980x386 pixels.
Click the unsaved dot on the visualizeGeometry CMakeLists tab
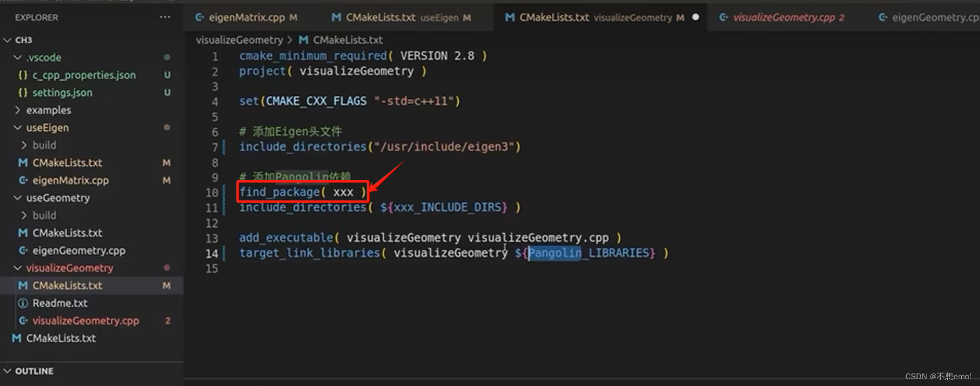pyautogui.click(x=696, y=17)
